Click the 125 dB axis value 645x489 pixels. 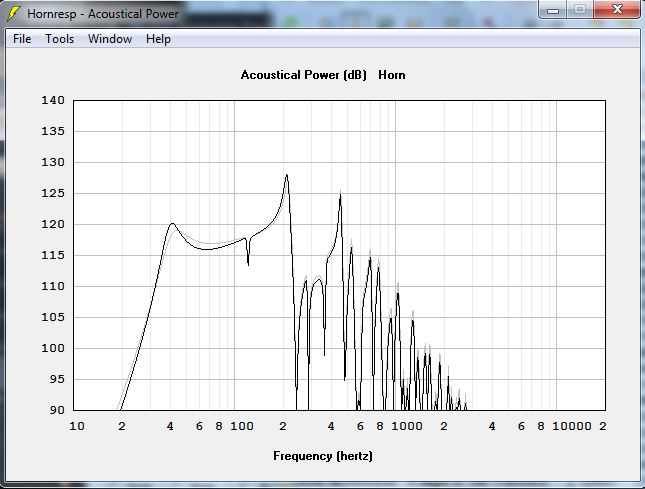53,193
